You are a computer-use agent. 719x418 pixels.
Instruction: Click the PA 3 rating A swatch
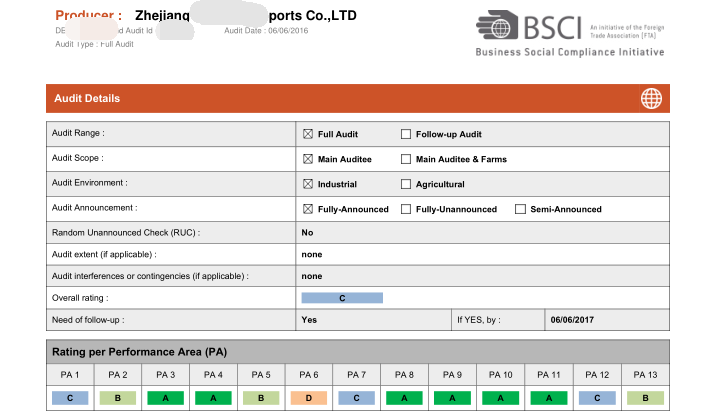pos(166,398)
